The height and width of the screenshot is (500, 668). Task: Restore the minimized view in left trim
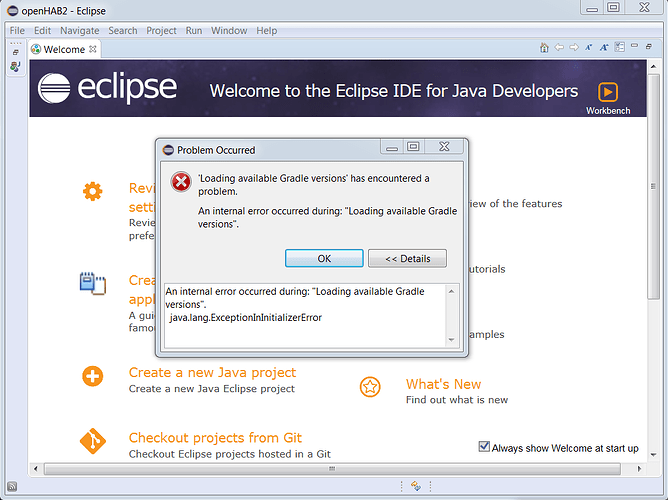tap(15, 52)
